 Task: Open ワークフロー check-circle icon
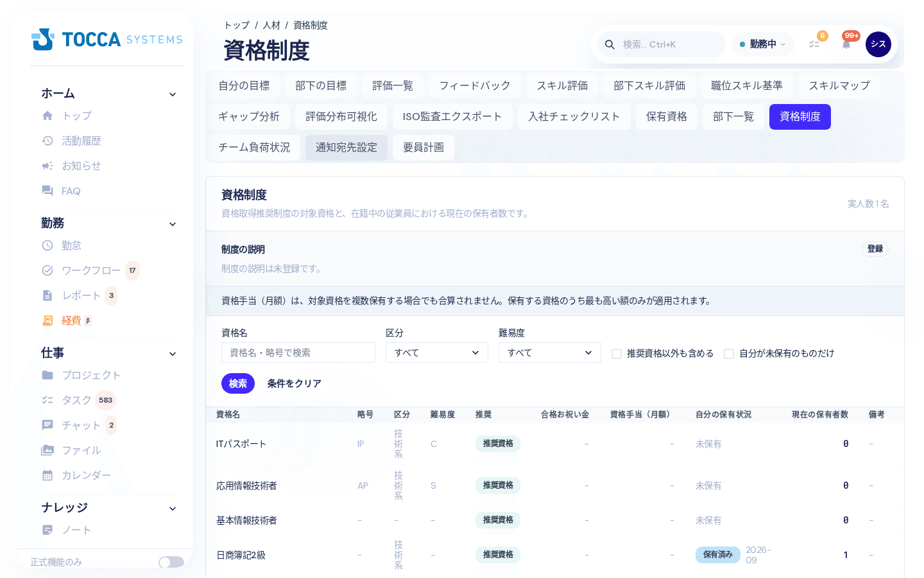pyautogui.click(x=47, y=270)
